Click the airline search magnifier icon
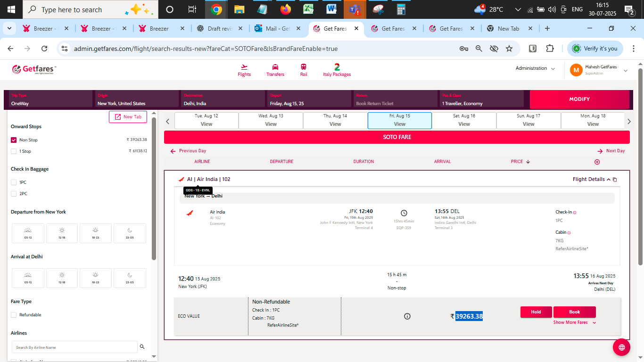The width and height of the screenshot is (644, 362). pos(142,347)
